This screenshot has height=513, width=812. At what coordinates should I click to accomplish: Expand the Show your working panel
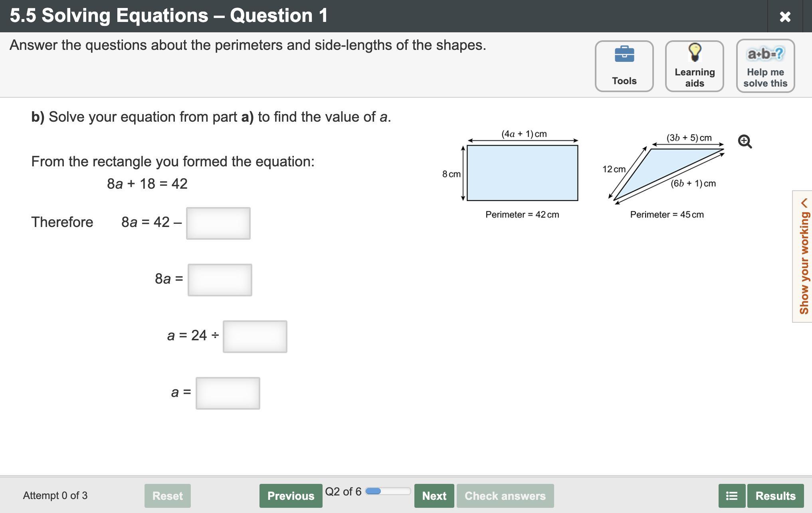803,256
